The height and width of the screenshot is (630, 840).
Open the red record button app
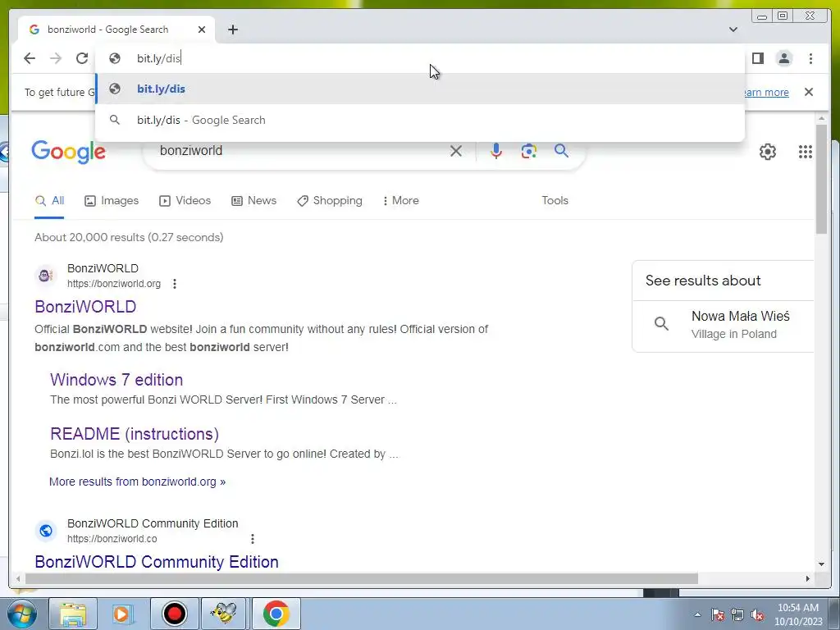[x=174, y=614]
